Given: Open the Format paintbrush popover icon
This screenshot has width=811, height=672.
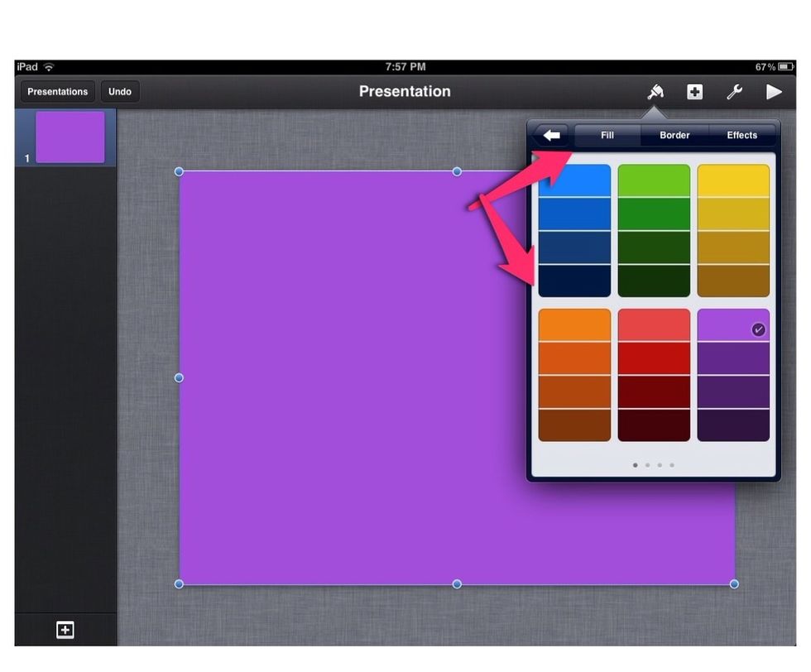Looking at the screenshot, I should pos(655,92).
